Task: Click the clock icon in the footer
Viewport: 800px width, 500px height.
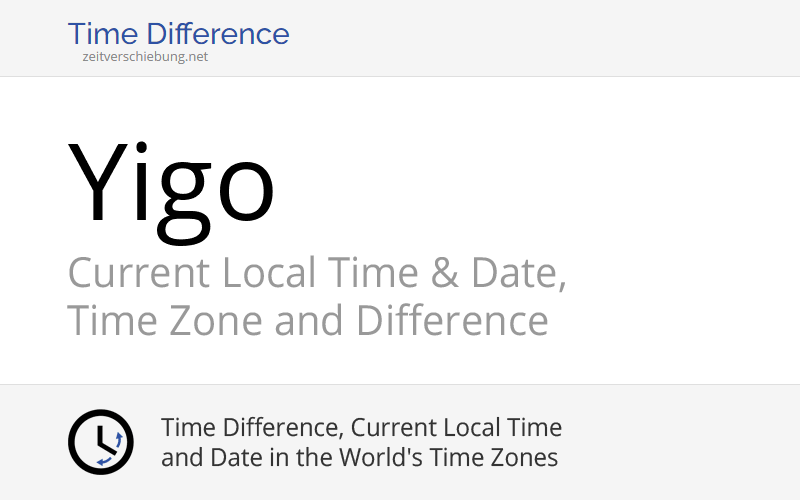Action: click(x=100, y=442)
